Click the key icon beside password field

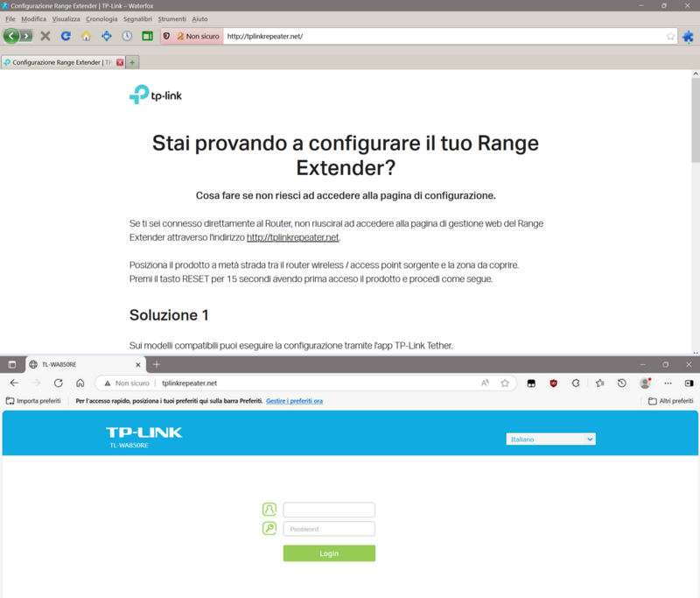(269, 528)
